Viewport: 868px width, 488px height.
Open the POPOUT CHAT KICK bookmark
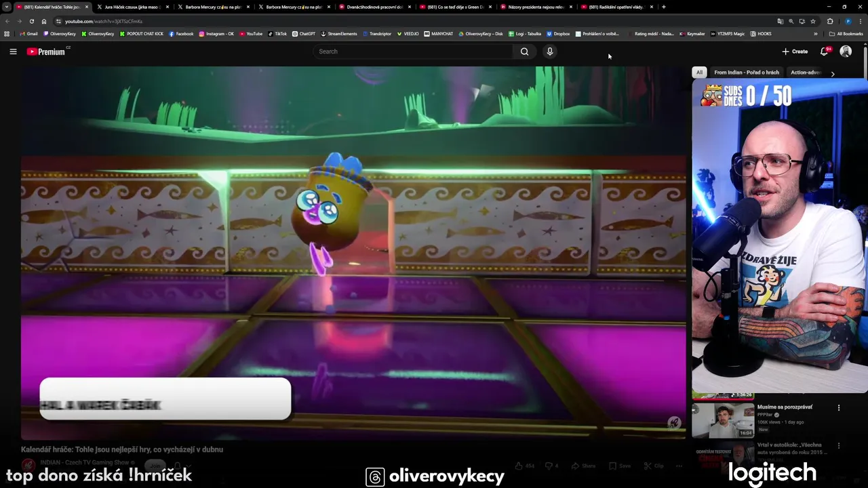141,33
